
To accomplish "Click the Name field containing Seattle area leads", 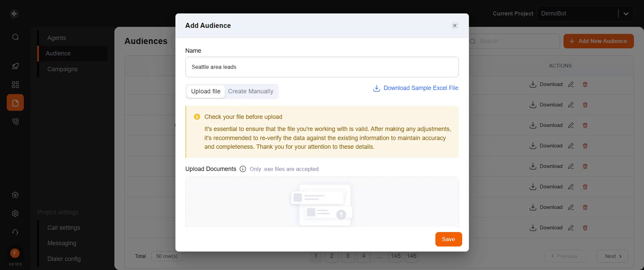I will pos(322,67).
